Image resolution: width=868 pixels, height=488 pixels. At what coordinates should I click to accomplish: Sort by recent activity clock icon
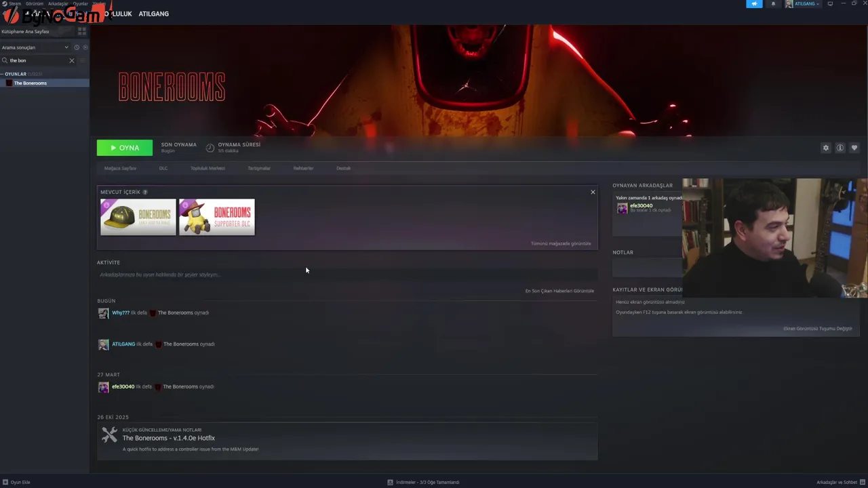click(77, 47)
